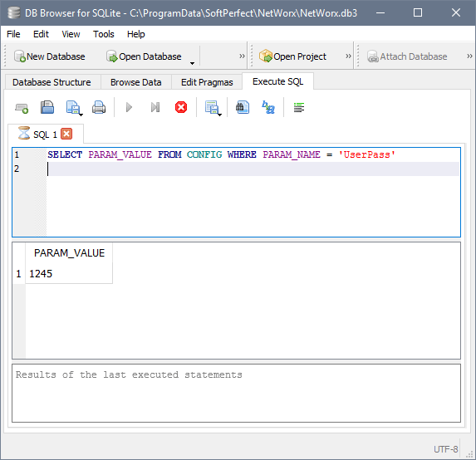Click the Save results view icon
The image size is (476, 460).
(x=211, y=107)
